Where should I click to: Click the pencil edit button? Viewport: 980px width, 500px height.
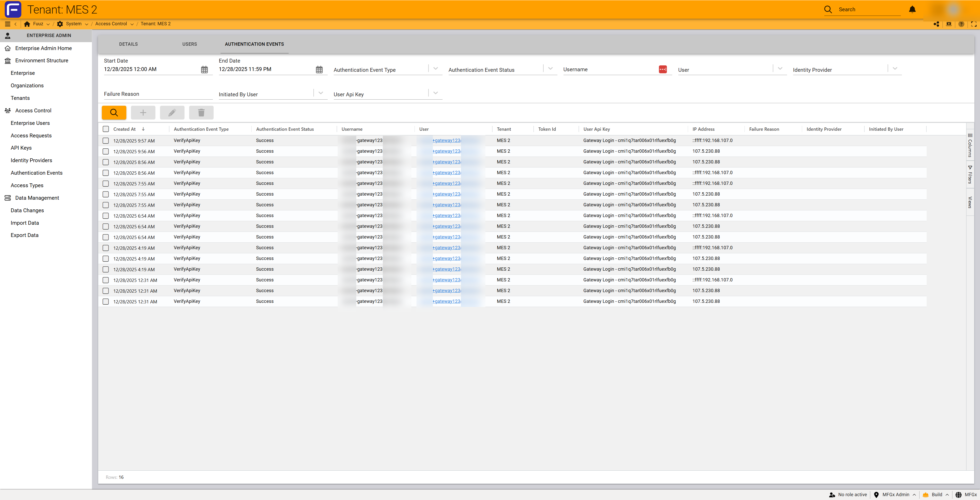(x=172, y=113)
